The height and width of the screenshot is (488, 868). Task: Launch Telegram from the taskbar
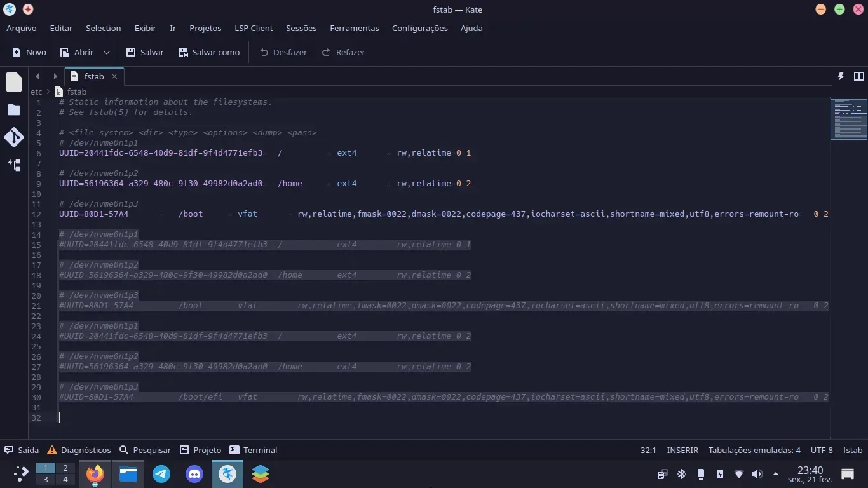[x=161, y=474]
